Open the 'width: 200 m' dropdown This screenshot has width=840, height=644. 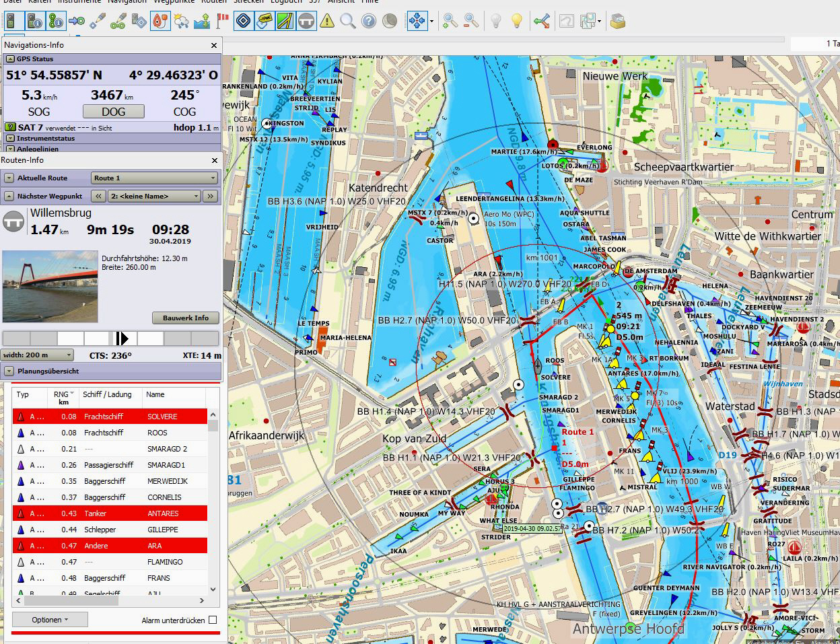click(38, 355)
